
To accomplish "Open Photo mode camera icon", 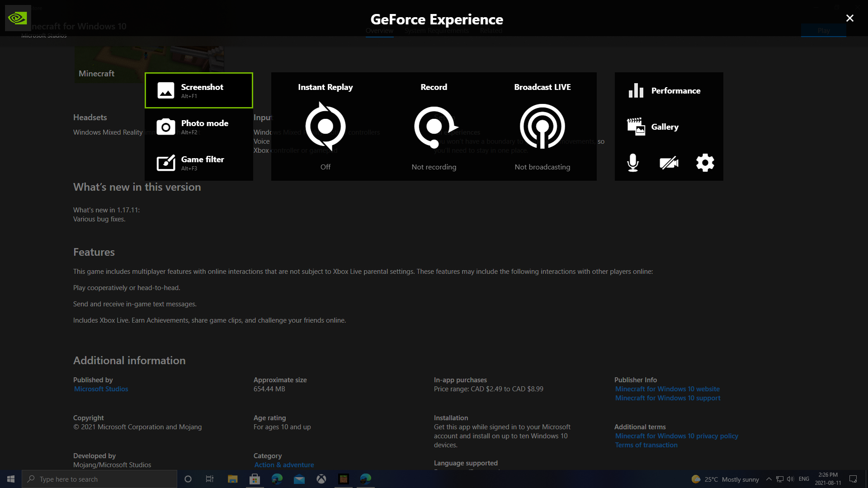I will [x=165, y=127].
